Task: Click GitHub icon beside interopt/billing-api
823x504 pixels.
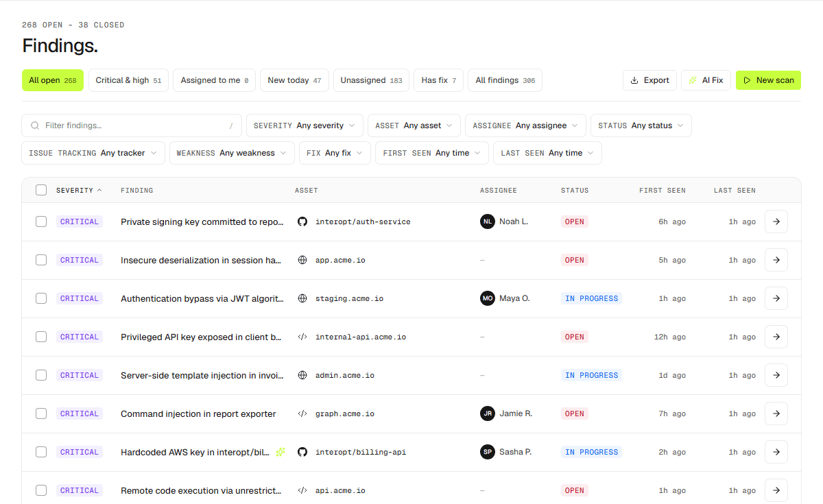Action: [302, 452]
